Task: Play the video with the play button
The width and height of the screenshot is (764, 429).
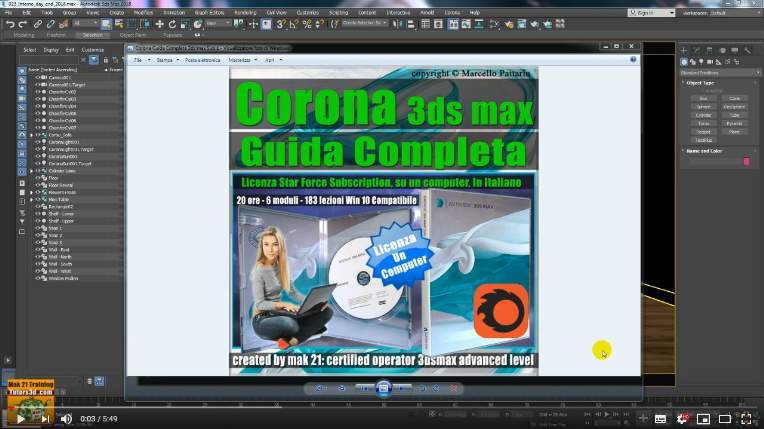Action: click(20, 419)
